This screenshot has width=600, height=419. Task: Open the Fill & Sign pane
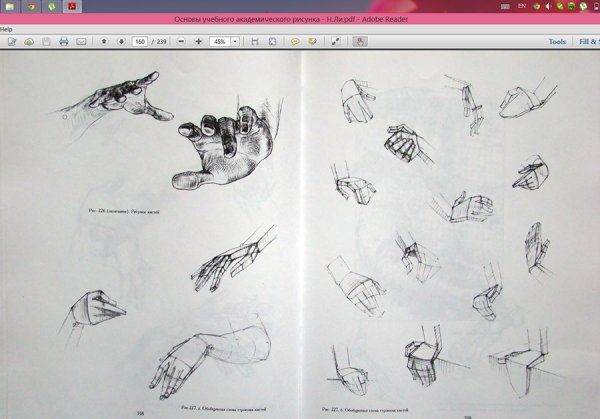point(586,42)
